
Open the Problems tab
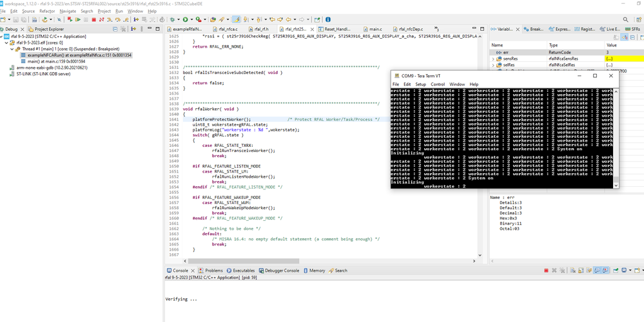pyautogui.click(x=211, y=270)
